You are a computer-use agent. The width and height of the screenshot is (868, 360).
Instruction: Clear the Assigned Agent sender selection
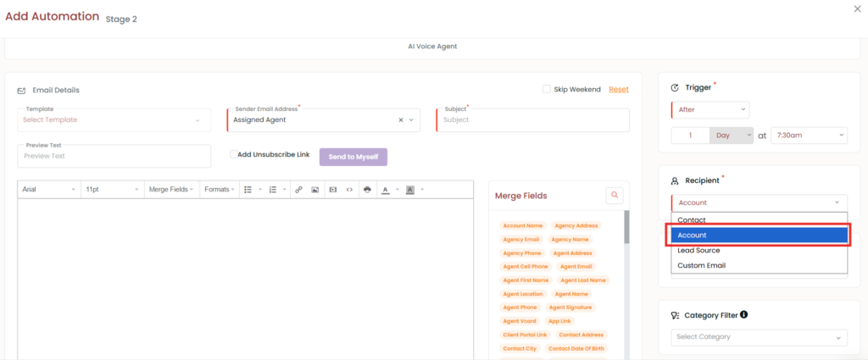pyautogui.click(x=401, y=120)
